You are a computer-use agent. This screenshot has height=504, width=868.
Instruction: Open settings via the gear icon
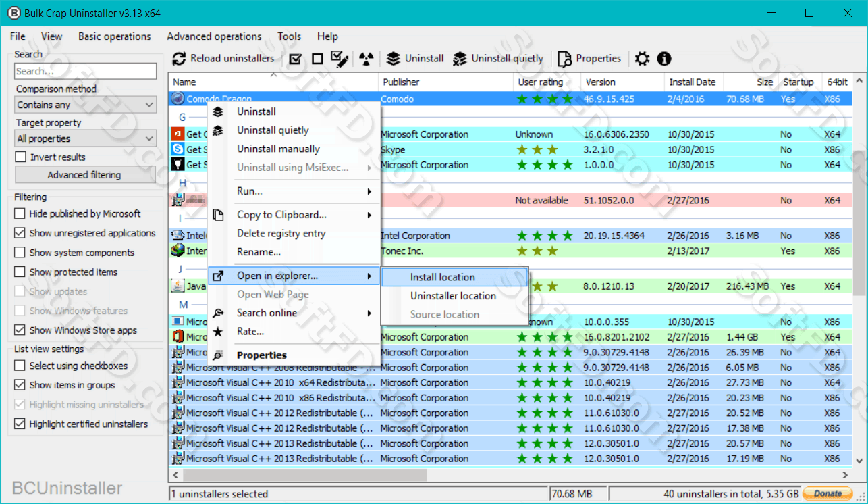click(x=642, y=59)
